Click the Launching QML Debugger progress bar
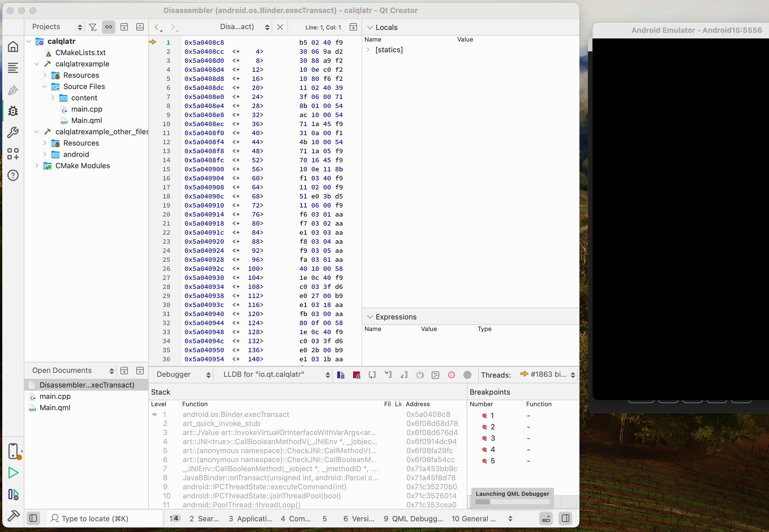 click(512, 502)
